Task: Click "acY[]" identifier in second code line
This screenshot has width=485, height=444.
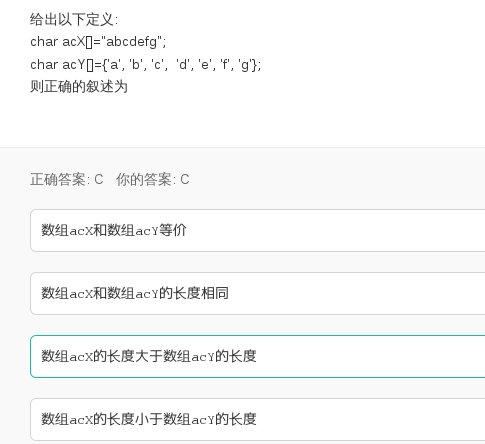Action: (78, 64)
